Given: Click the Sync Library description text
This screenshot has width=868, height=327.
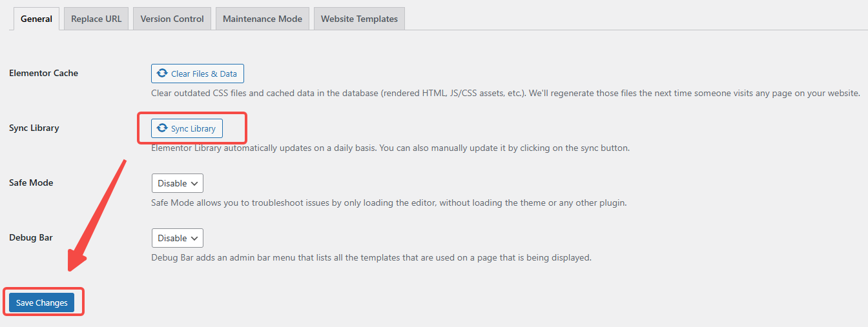Looking at the screenshot, I should click(390, 148).
